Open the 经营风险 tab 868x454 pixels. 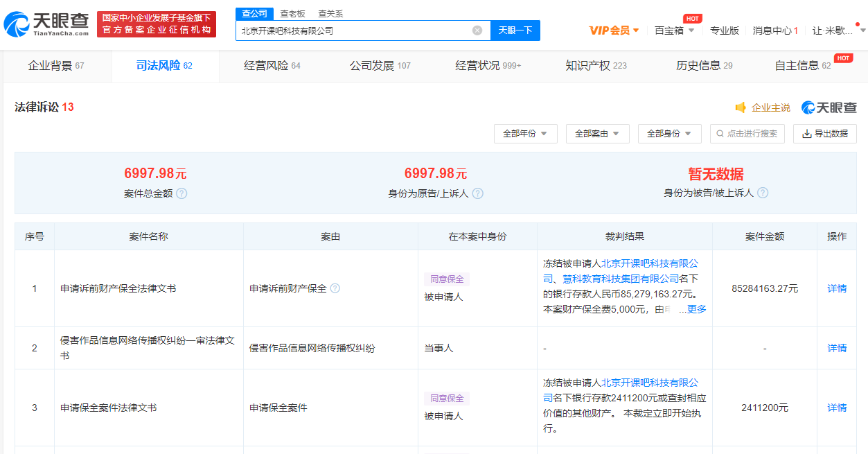[x=272, y=66]
